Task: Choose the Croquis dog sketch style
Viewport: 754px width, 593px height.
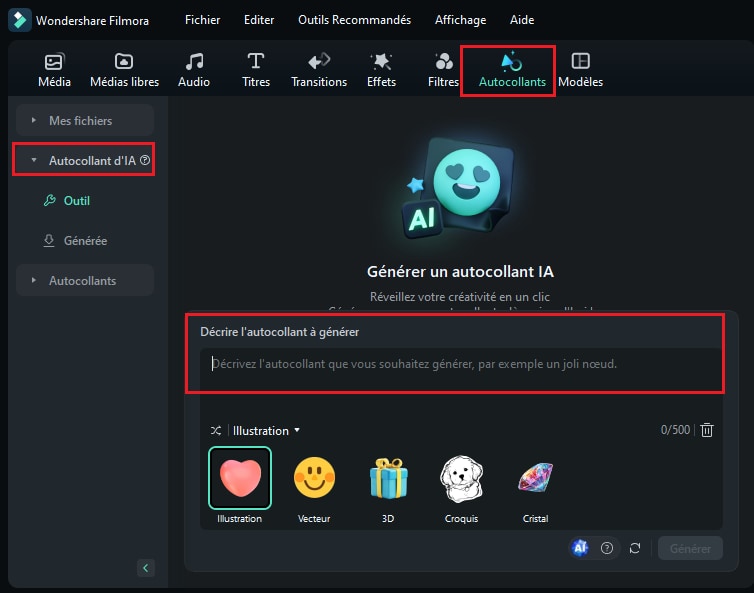Action: (462, 478)
